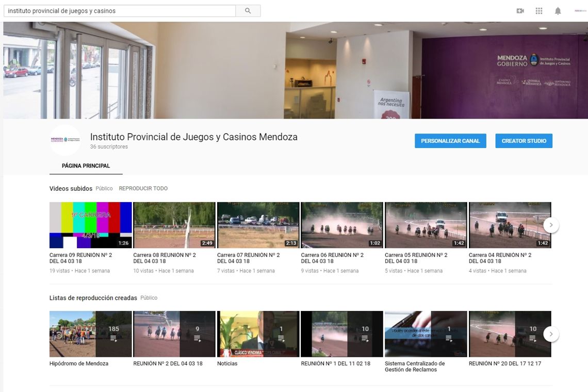The height and width of the screenshot is (392, 588).
Task: Show next videos in Videos subidos row
Action: tap(551, 225)
